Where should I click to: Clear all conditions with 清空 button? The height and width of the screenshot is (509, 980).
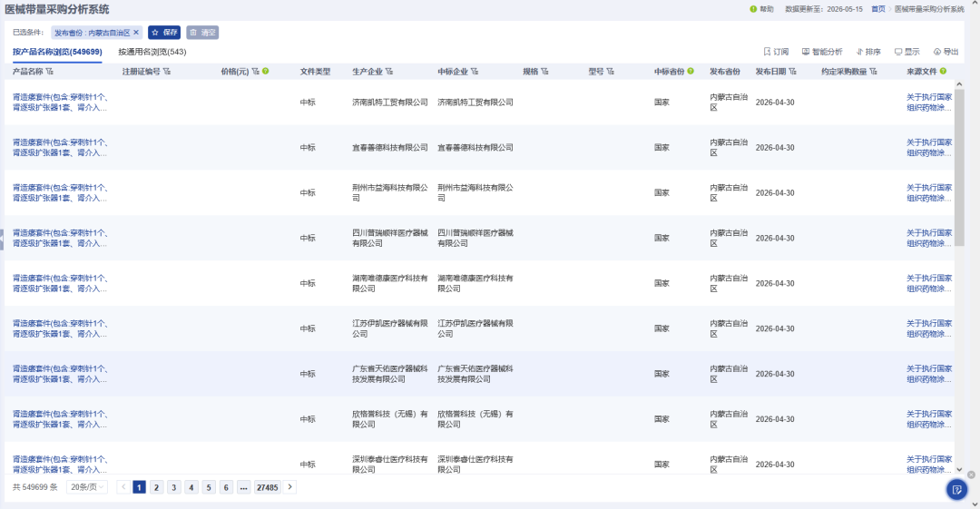pos(202,33)
